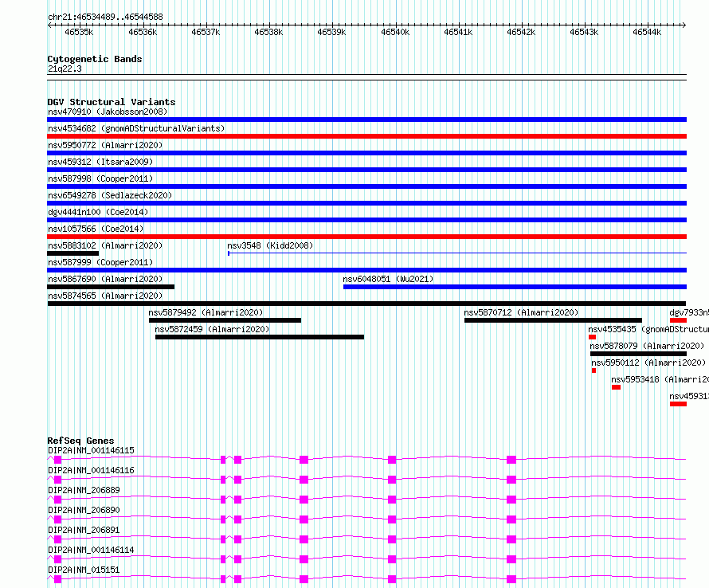The width and height of the screenshot is (709, 588).
Task: Select nsv6549278 (Sedlazeck2020) variant label
Action: tap(110, 195)
